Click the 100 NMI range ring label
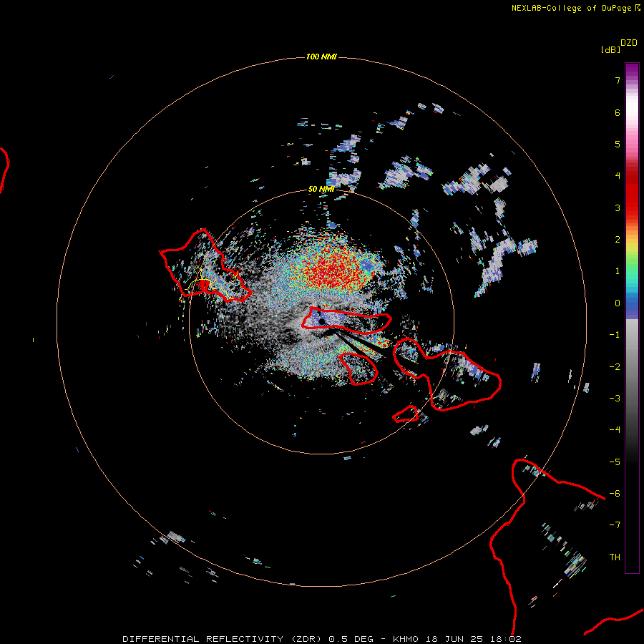This screenshot has width=644, height=644. point(321,57)
